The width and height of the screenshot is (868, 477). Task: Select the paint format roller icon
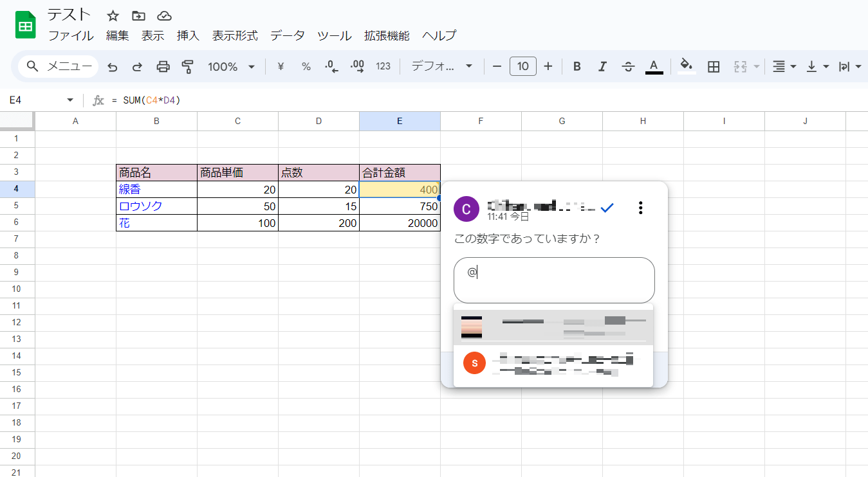point(187,66)
